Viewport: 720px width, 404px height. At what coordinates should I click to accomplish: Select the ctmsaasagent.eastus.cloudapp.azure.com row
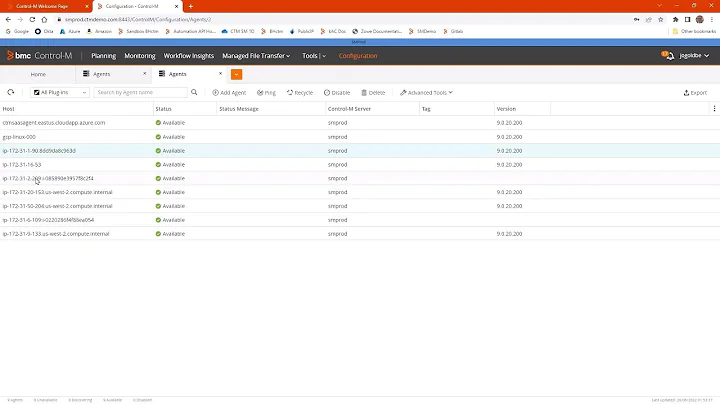click(360, 123)
